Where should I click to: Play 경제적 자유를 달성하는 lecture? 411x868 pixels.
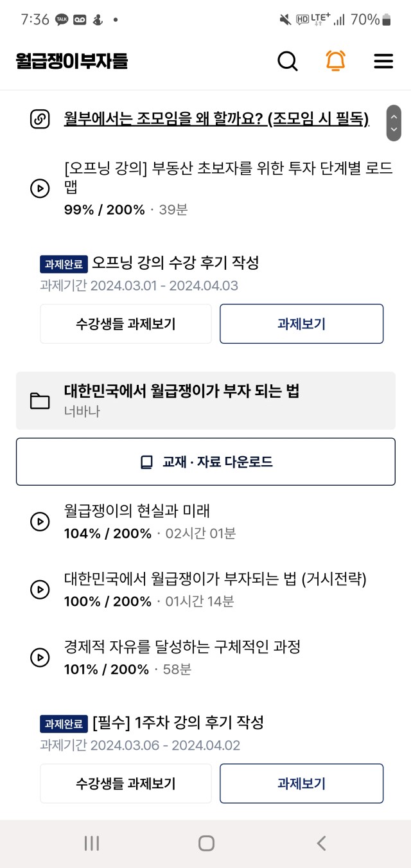tap(40, 658)
